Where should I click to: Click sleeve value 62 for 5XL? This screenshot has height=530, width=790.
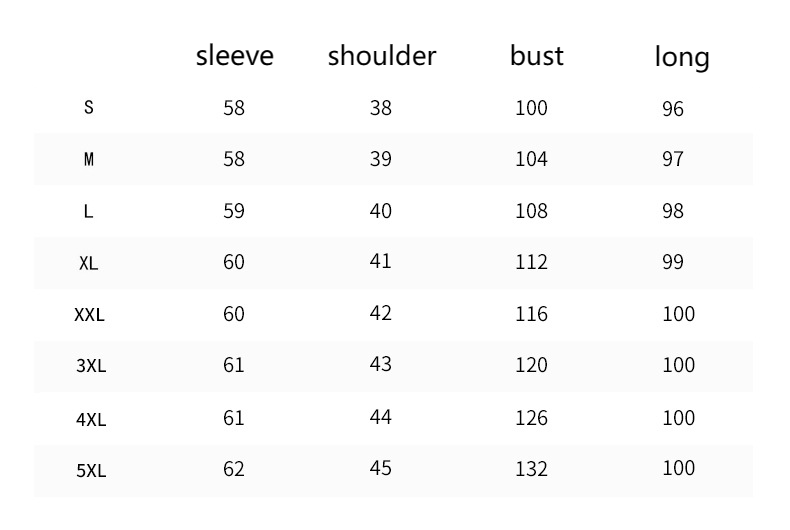233,468
